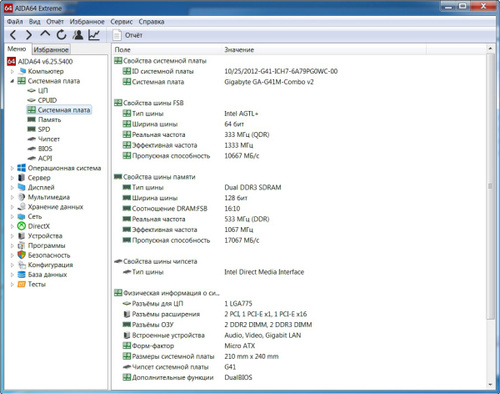Expand the Сеть tree node
The image size is (500, 394).
click(12, 216)
